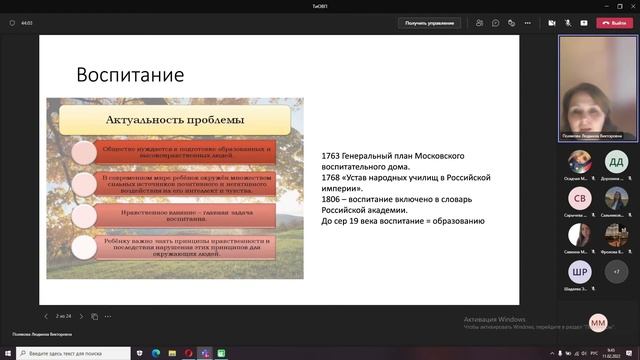Select the Фролова participant avatar
Image resolution: width=640 pixels, height=360 pixels.
616,236
